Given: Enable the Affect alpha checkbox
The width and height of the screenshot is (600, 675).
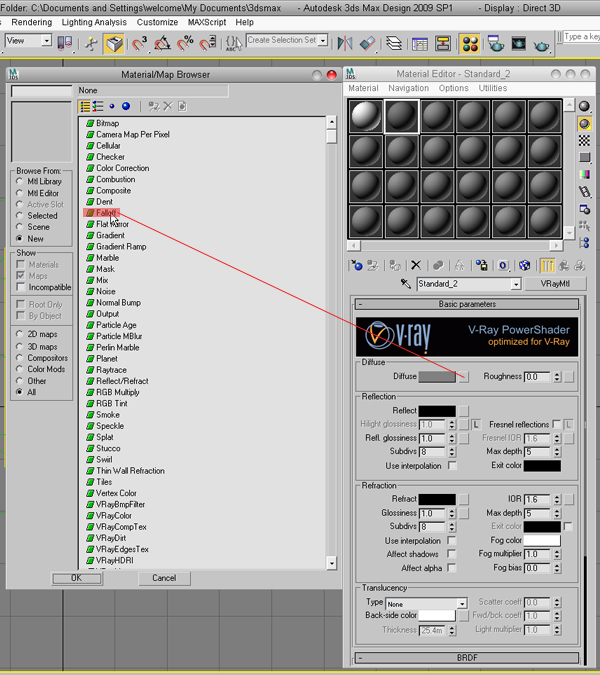Looking at the screenshot, I should (x=452, y=568).
